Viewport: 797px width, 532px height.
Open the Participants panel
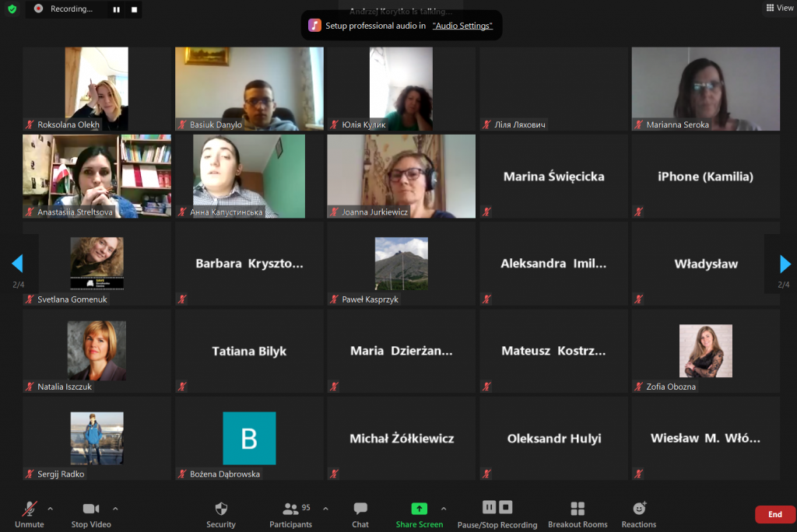coord(292,513)
